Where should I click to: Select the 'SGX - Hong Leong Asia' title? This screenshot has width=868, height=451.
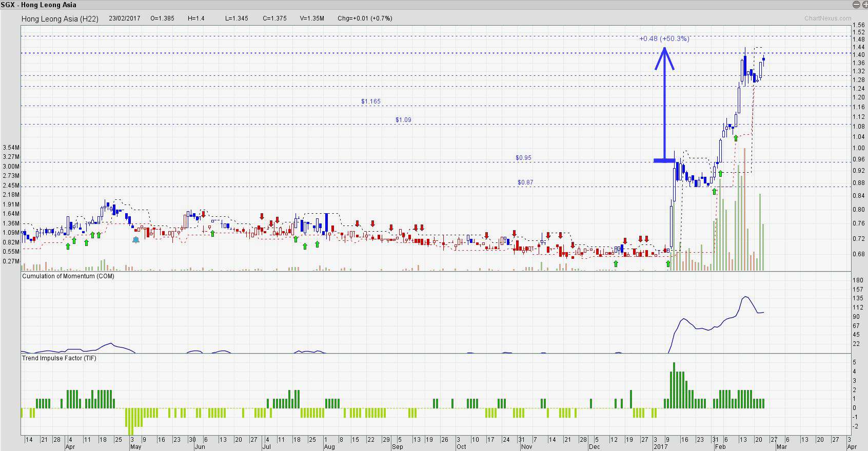(x=38, y=5)
